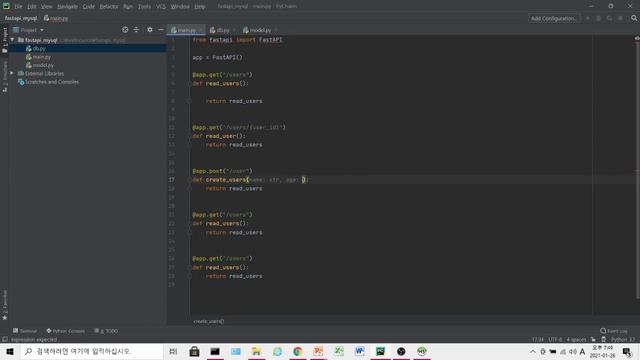Open Task View on the taskbar
Screen dimensions: 640x360
point(173,351)
